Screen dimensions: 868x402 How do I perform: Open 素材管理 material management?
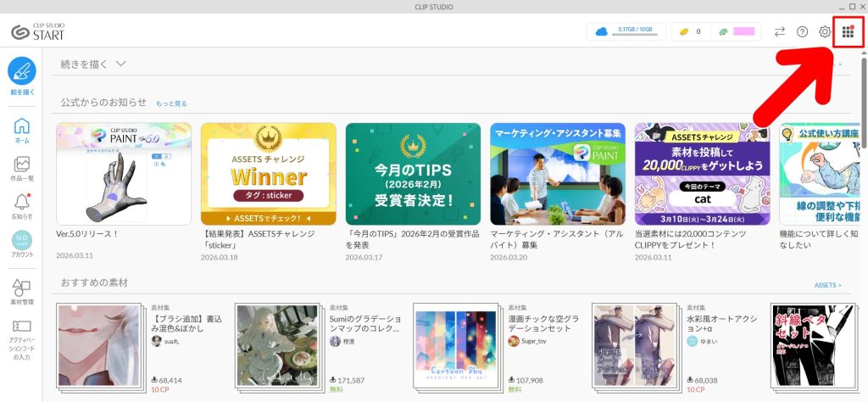pyautogui.click(x=21, y=292)
